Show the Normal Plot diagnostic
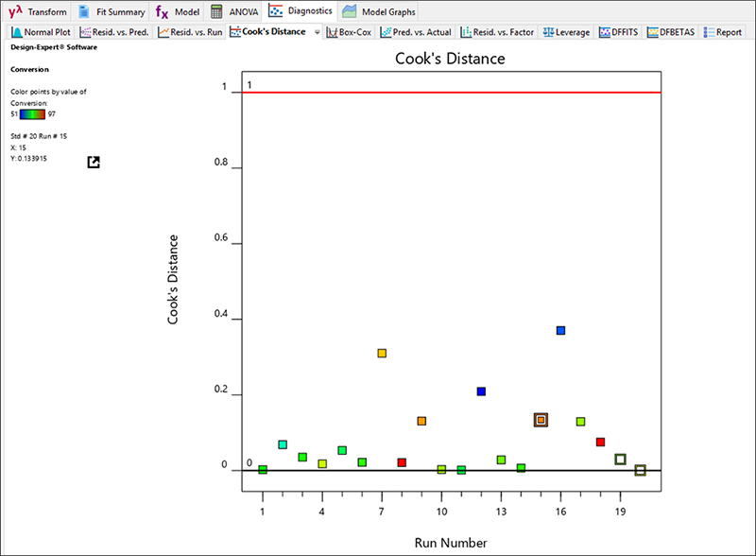 41,31
